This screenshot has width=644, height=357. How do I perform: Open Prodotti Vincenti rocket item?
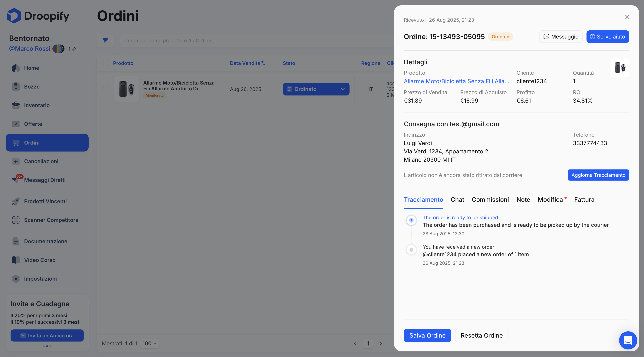(47, 201)
